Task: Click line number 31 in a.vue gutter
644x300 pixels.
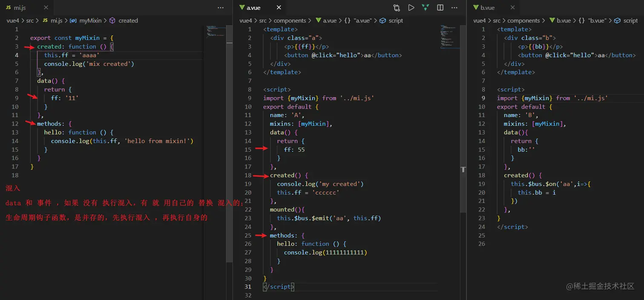Action: click(x=248, y=287)
